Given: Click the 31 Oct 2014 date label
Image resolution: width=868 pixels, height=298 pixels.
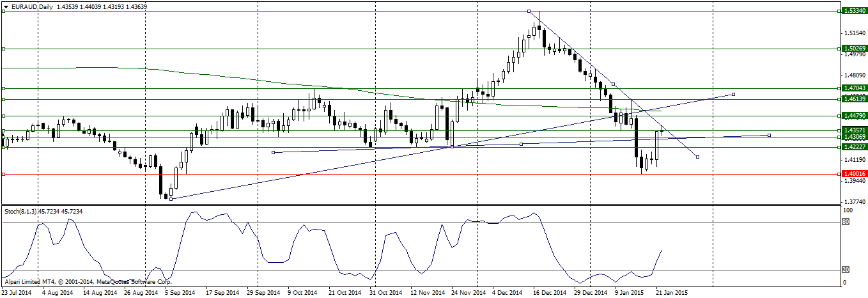Looking at the screenshot, I should tap(386, 293).
